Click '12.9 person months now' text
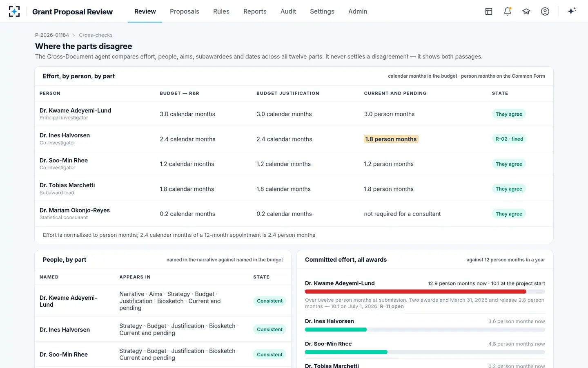Viewport: 588px width, 368px height. coord(457,283)
